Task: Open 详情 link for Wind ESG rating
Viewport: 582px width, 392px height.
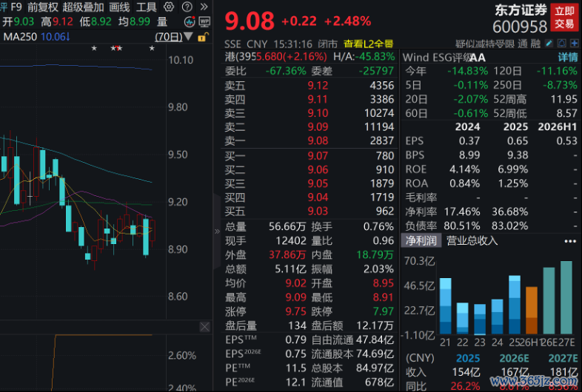Action: pos(568,57)
